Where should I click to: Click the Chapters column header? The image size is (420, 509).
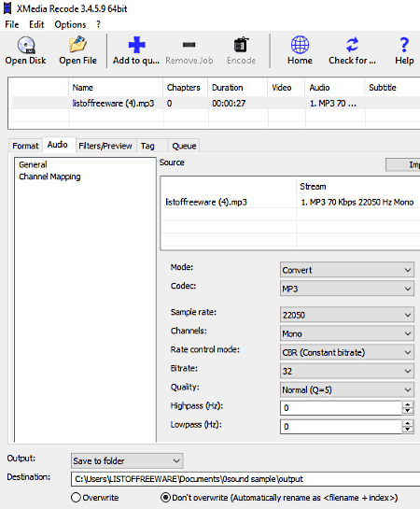[x=185, y=87]
